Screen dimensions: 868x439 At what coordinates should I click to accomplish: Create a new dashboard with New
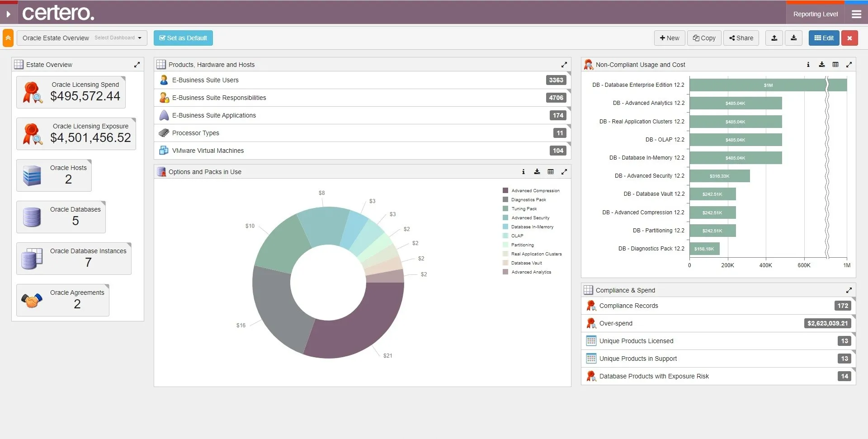[670, 38]
